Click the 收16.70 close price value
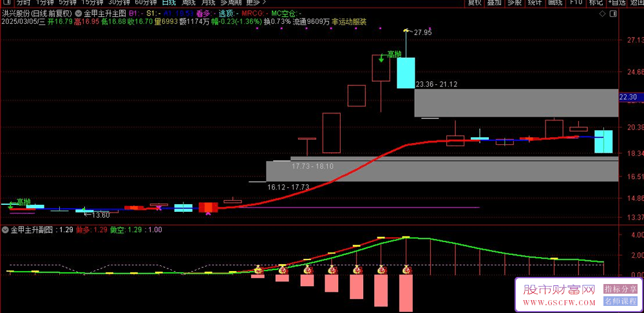This screenshot has width=644, height=313. click(x=140, y=21)
